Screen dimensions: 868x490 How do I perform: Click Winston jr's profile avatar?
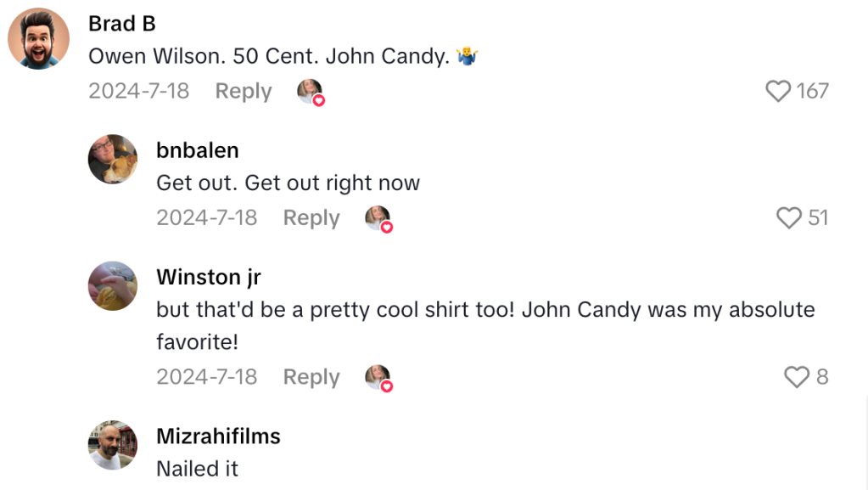click(x=111, y=286)
